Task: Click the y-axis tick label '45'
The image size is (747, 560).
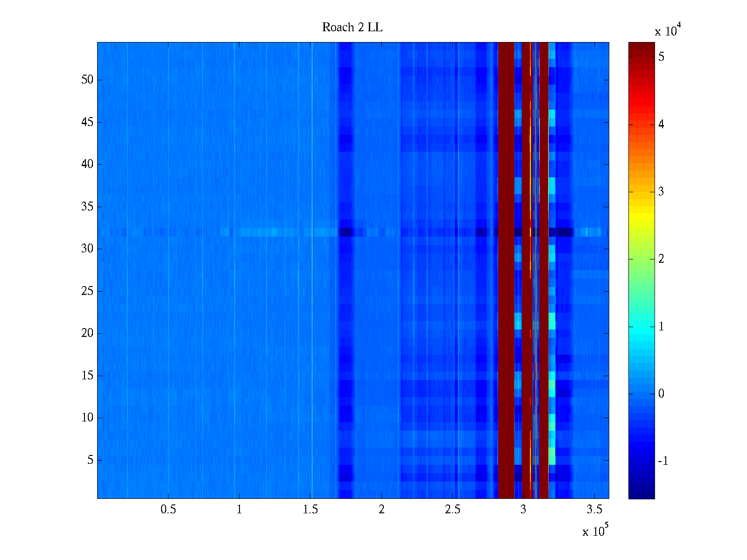Action: (87, 122)
